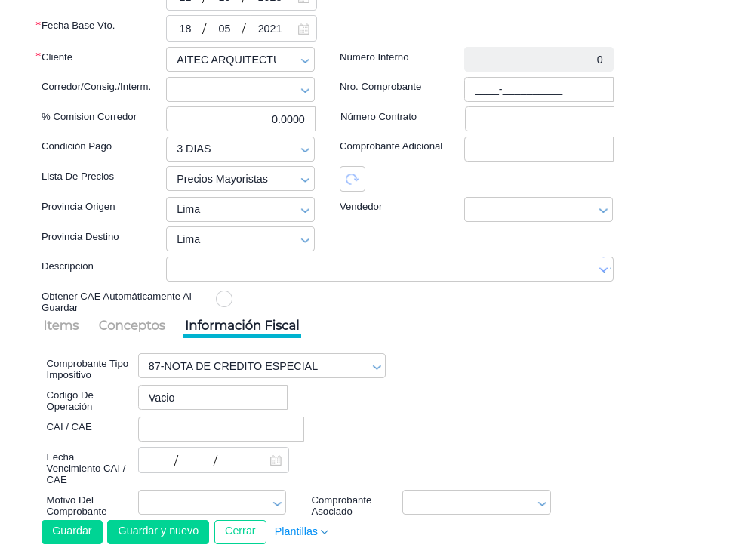
Task: Expand the Cliente dropdown
Action: click(305, 60)
